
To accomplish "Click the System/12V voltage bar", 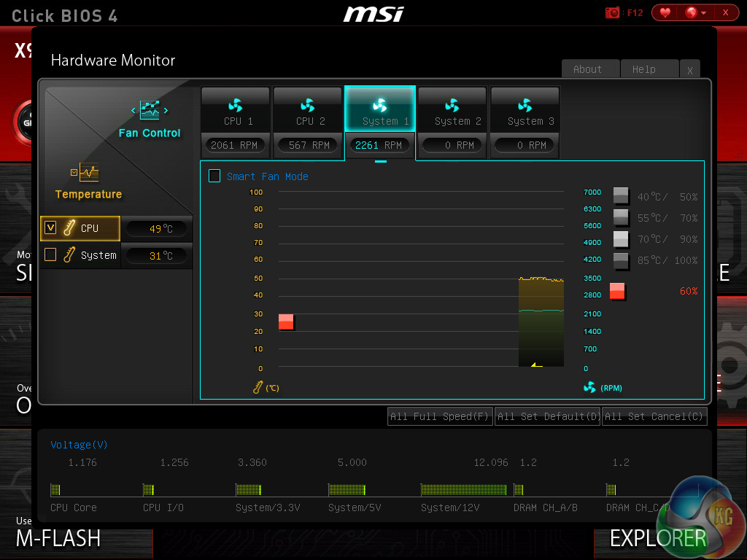I will (x=463, y=489).
